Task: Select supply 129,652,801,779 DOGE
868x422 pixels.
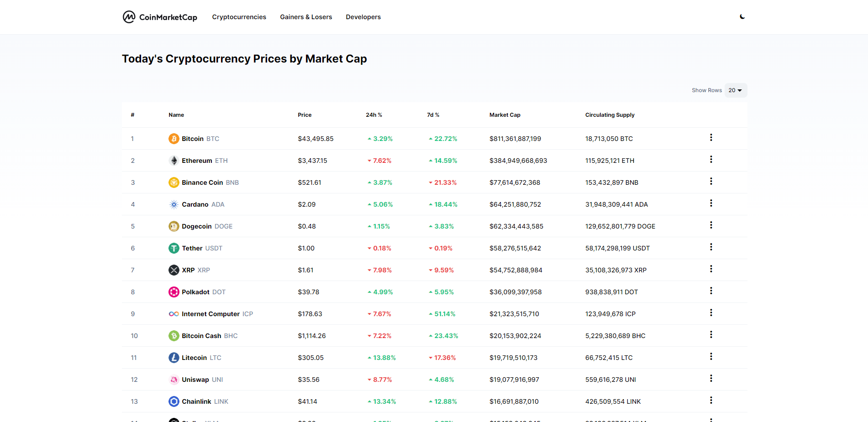Action: click(x=620, y=226)
